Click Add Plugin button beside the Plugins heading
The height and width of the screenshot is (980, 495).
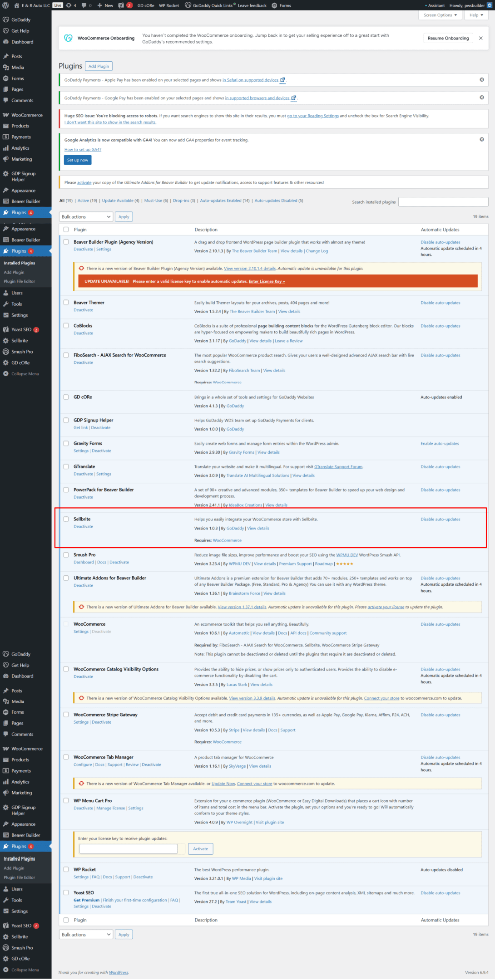(99, 66)
